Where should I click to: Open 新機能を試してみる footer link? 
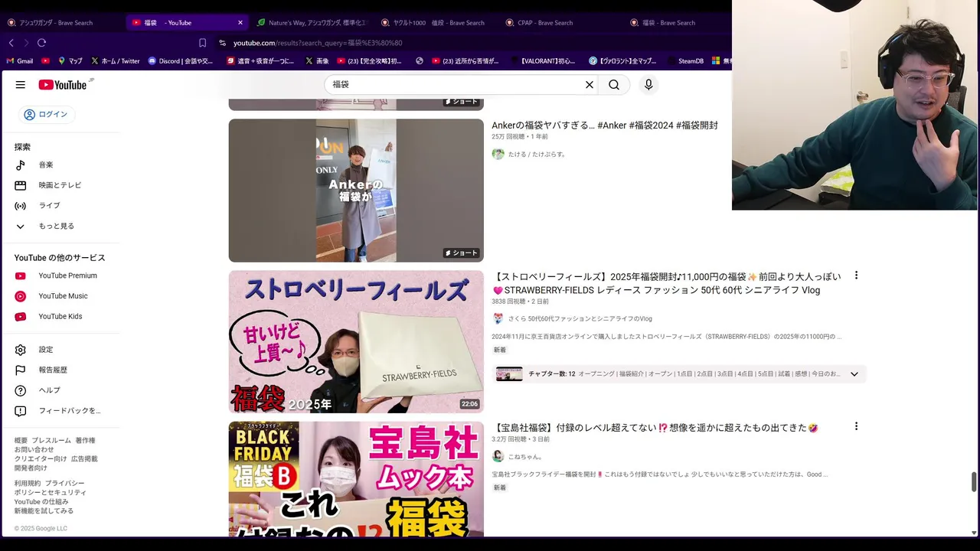pyautogui.click(x=44, y=511)
